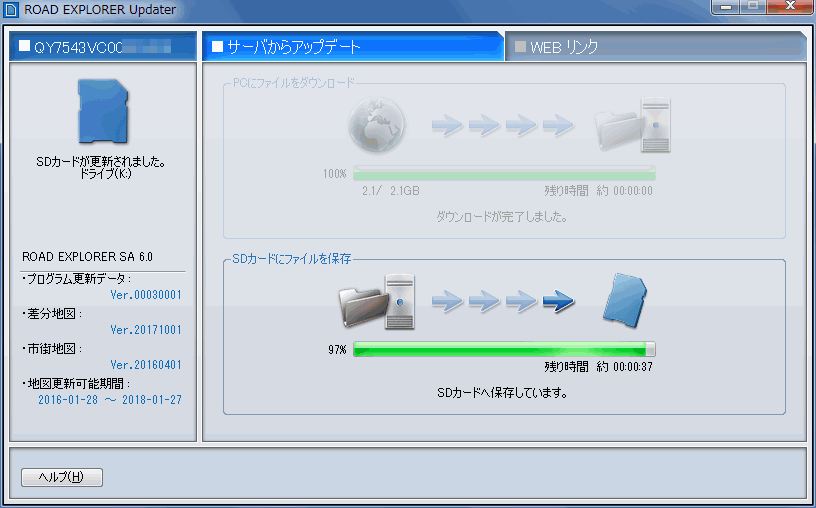Click the ROAD EXPLORER Updater title bar icon

[x=11, y=10]
